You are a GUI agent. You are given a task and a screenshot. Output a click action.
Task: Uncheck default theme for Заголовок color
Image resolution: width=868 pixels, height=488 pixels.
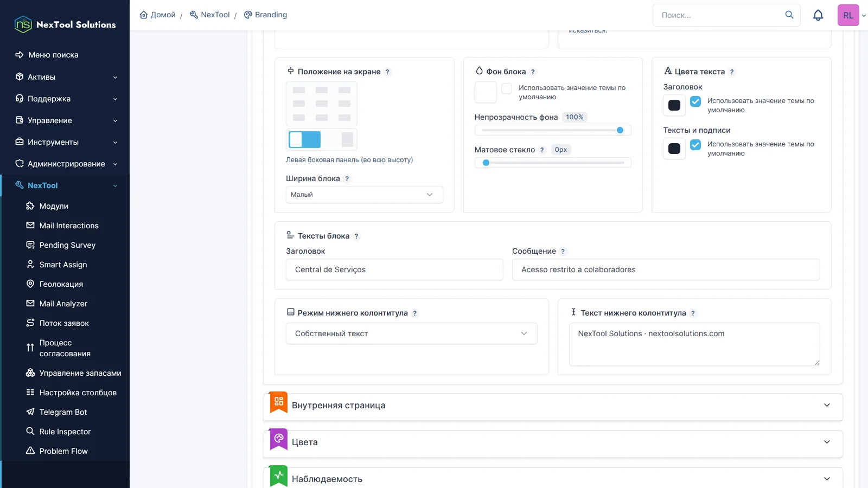click(695, 101)
